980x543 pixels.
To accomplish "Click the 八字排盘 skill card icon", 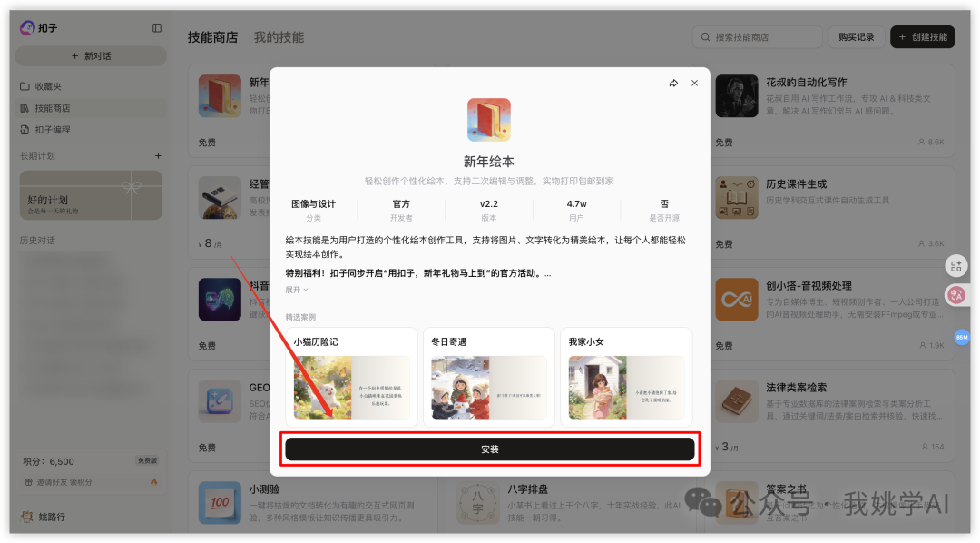I will pyautogui.click(x=478, y=500).
